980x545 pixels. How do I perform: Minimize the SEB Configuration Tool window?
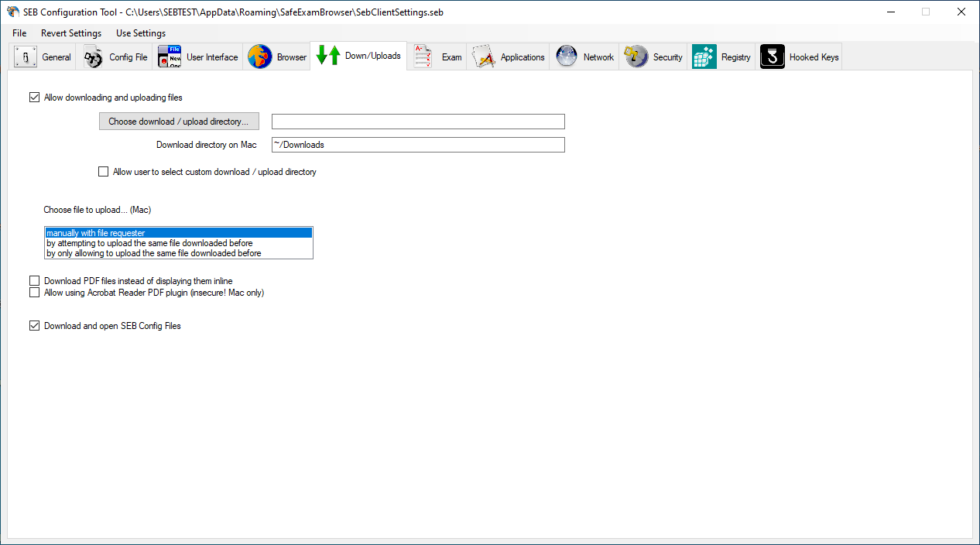coord(890,12)
